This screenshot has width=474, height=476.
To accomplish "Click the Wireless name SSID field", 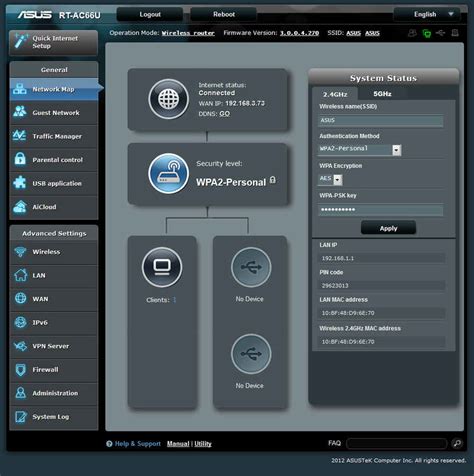I will click(380, 120).
